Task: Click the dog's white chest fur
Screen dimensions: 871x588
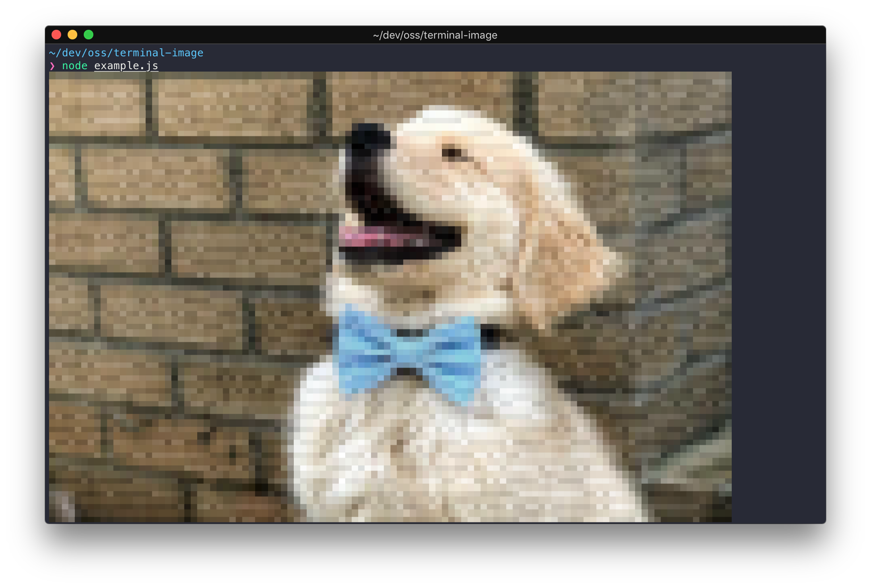Action: tap(423, 450)
